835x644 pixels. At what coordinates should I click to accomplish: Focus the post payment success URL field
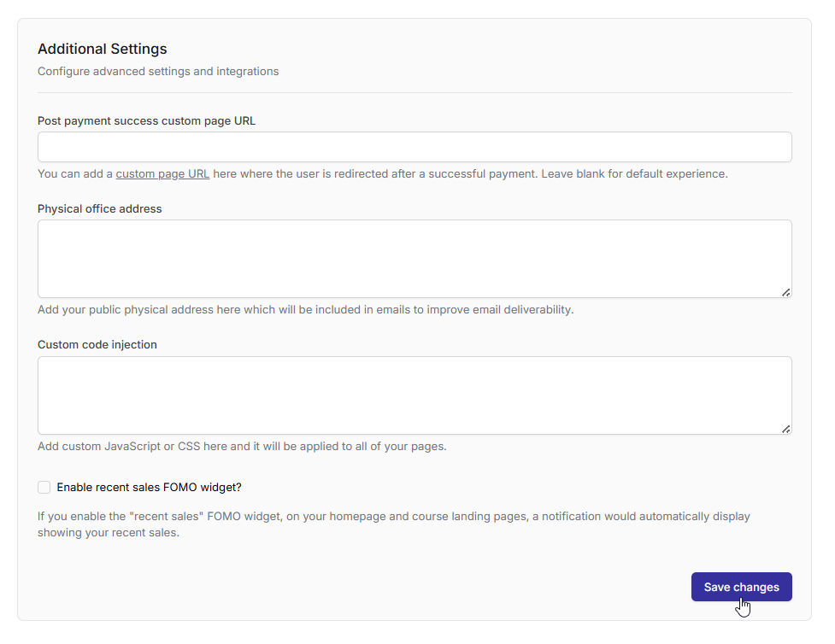pyautogui.click(x=415, y=147)
